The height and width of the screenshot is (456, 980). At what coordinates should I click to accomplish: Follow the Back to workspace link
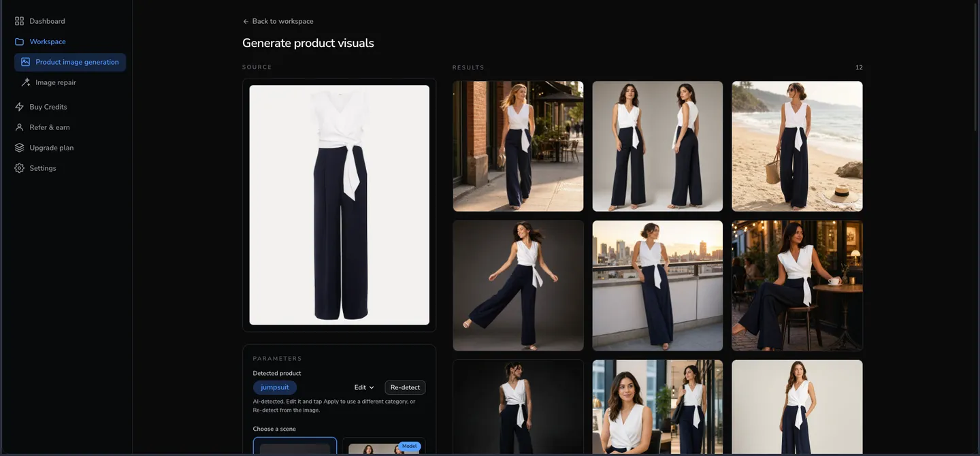click(278, 21)
